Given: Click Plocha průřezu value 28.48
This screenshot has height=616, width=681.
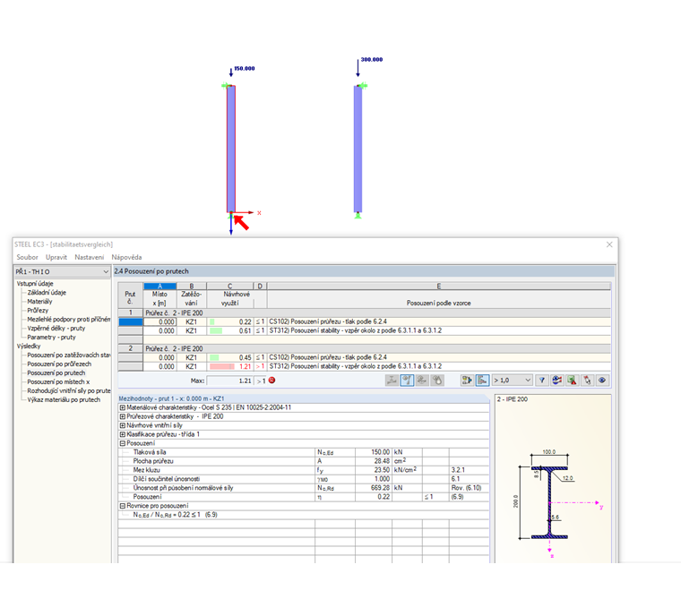Looking at the screenshot, I should click(x=374, y=461).
